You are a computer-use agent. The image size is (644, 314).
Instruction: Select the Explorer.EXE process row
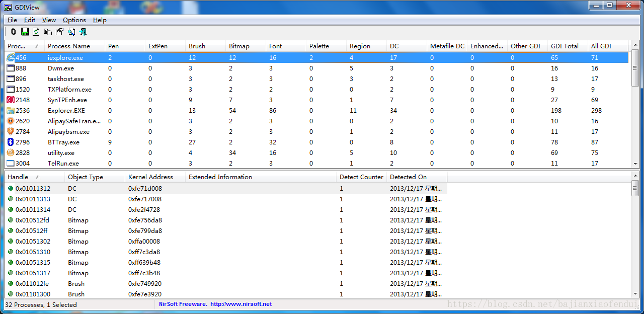[x=317, y=111]
